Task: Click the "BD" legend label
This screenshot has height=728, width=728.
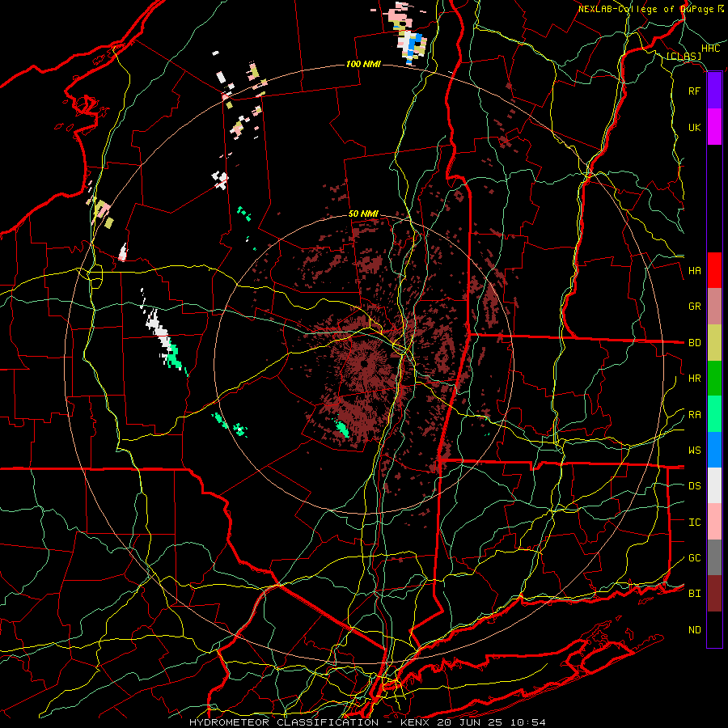Action: (694, 343)
